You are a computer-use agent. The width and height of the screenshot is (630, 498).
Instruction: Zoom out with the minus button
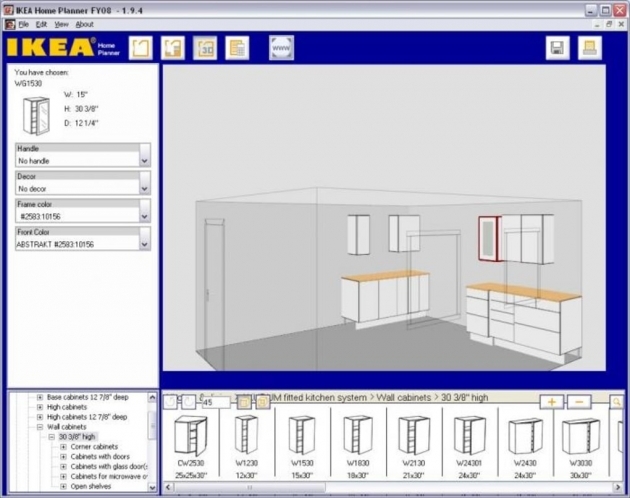click(x=579, y=402)
